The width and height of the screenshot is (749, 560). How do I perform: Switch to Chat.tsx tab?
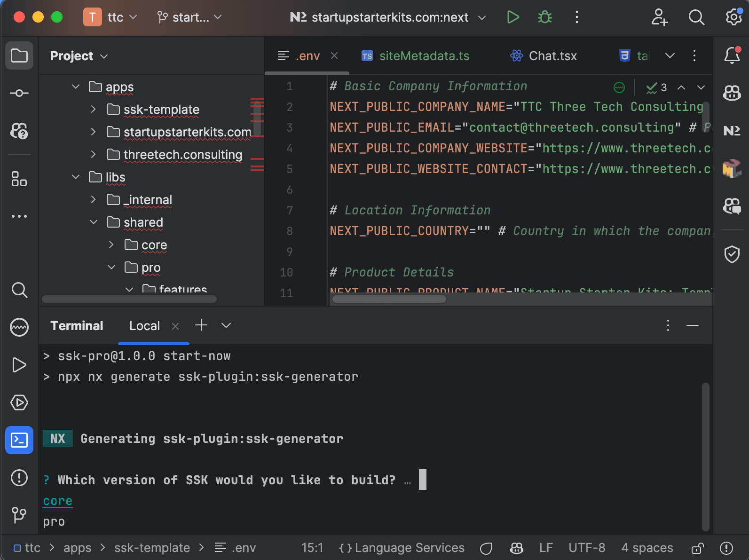coord(544,56)
